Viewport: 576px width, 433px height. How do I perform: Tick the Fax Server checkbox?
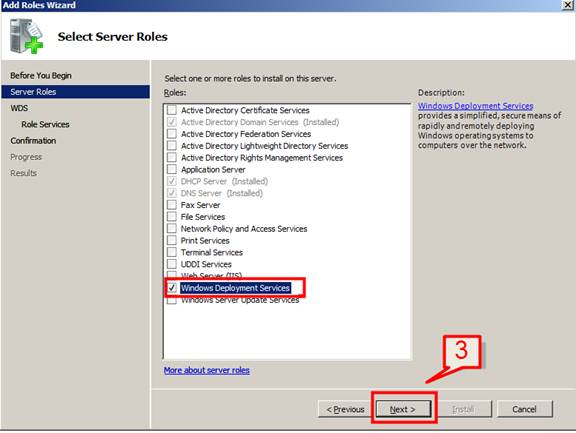pos(172,205)
